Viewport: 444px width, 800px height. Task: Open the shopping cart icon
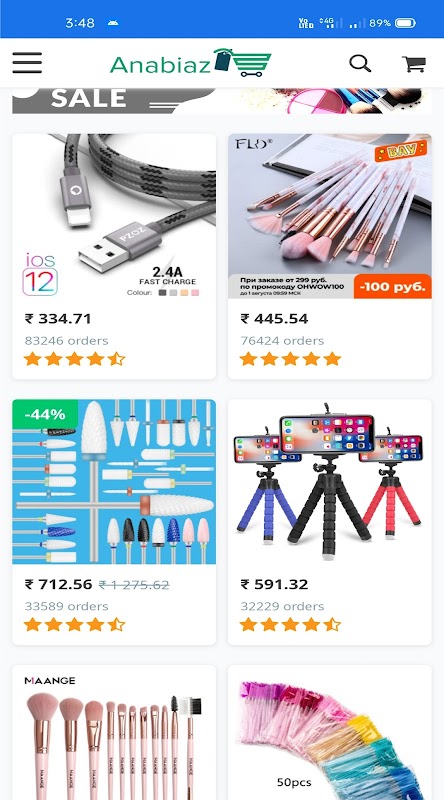[414, 64]
